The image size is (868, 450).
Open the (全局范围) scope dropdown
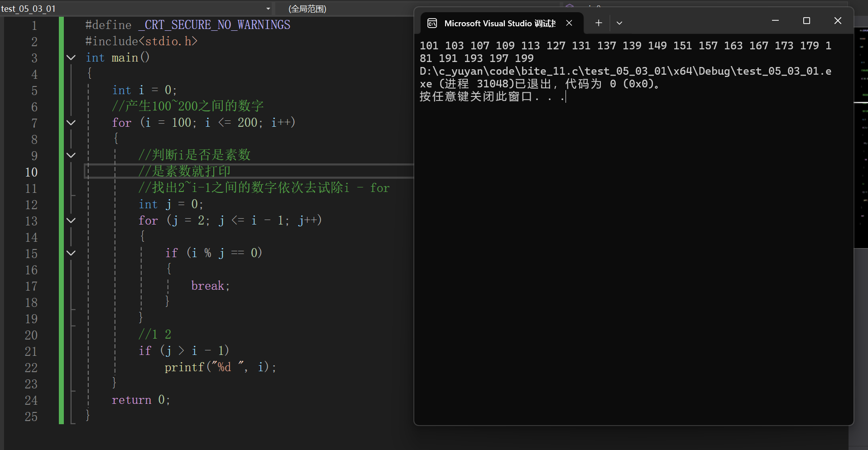(307, 9)
